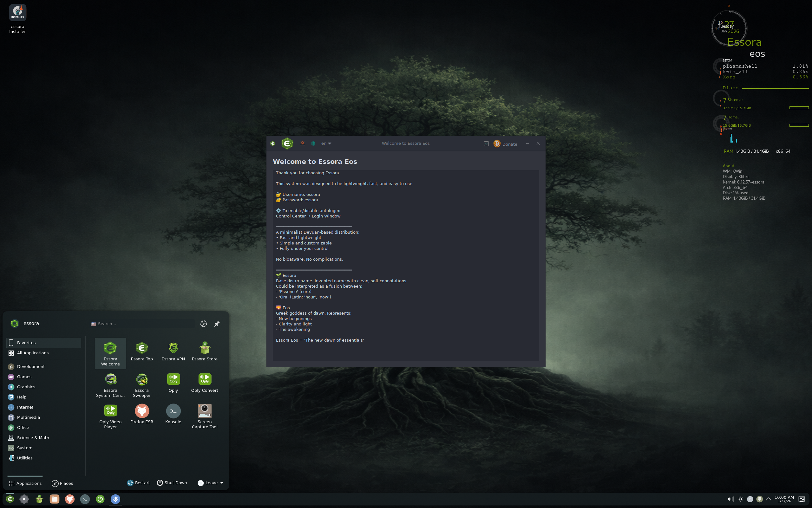
Task: Open the clock showing 10:00 AM
Action: click(x=784, y=499)
